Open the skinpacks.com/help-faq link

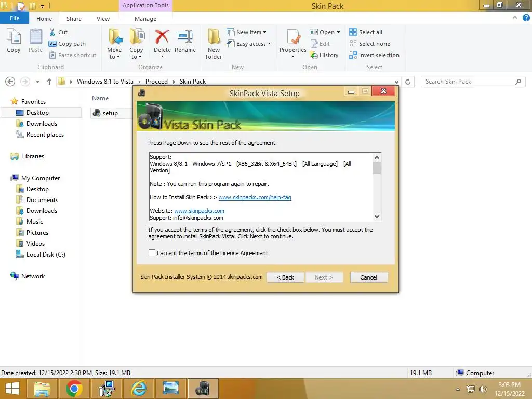255,197
